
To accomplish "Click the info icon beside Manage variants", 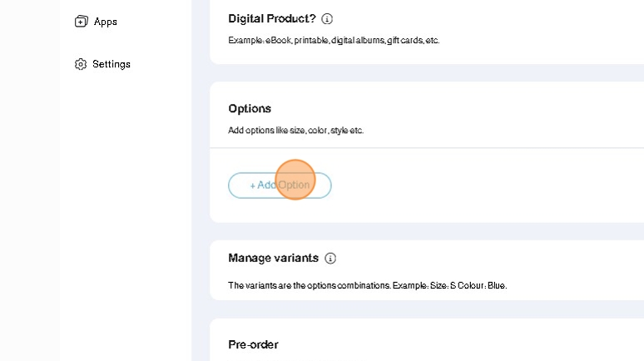I will tap(330, 259).
